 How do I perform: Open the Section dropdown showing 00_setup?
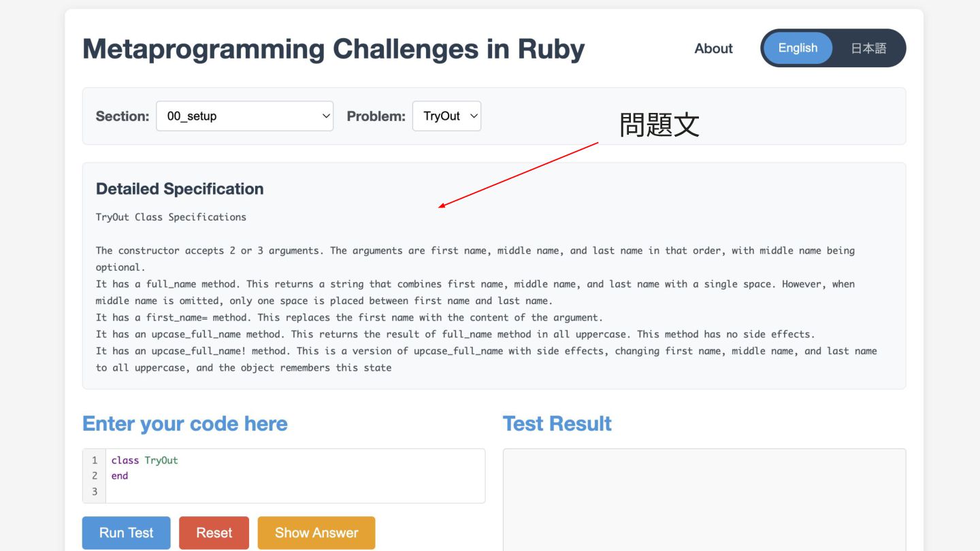[x=244, y=116]
